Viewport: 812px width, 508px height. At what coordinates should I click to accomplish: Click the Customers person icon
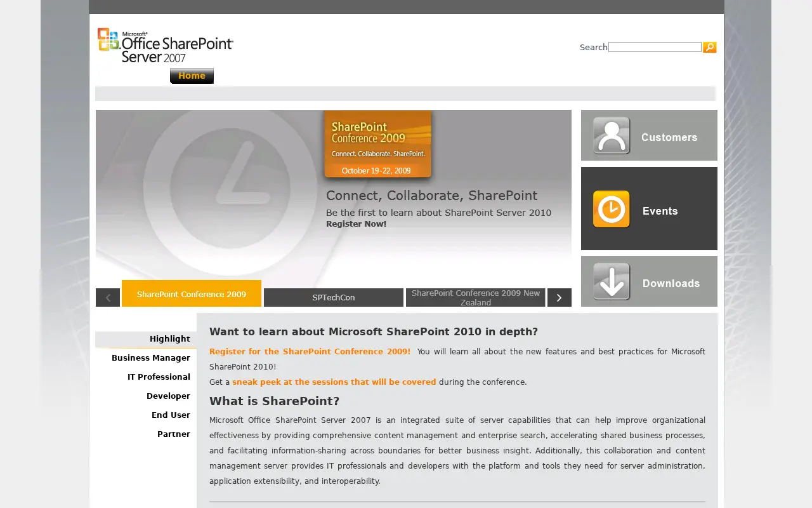pyautogui.click(x=612, y=135)
